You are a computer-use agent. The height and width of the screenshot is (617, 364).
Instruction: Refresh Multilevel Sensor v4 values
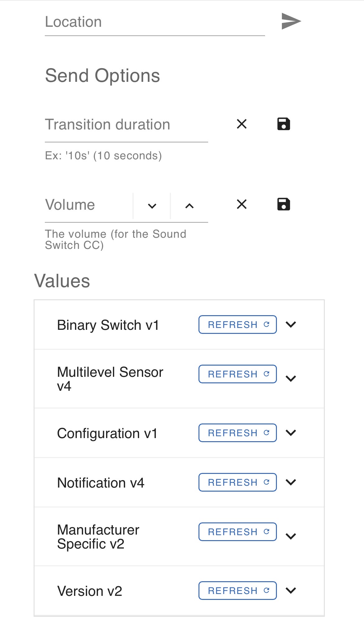pyautogui.click(x=237, y=374)
